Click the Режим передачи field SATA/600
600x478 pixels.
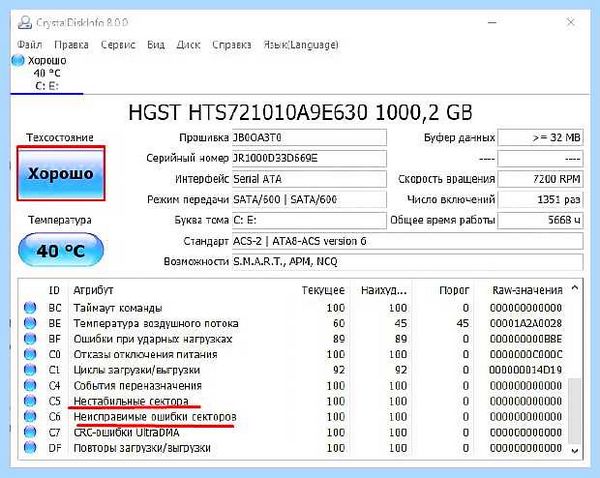[309, 199]
